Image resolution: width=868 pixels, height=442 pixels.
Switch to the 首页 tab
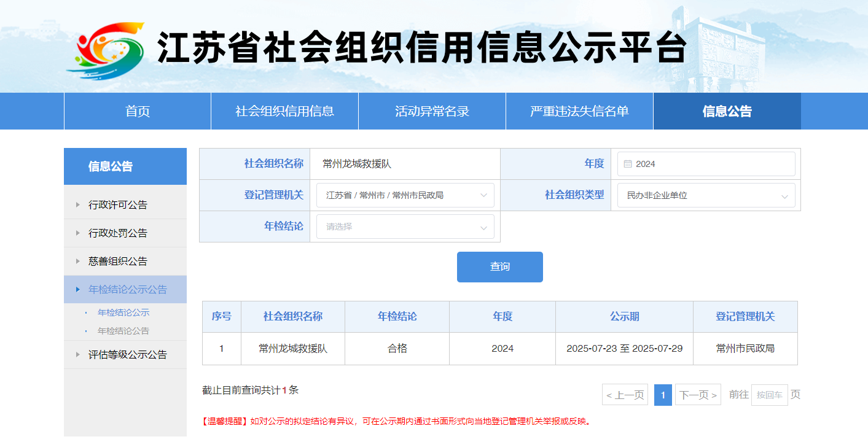(136, 110)
